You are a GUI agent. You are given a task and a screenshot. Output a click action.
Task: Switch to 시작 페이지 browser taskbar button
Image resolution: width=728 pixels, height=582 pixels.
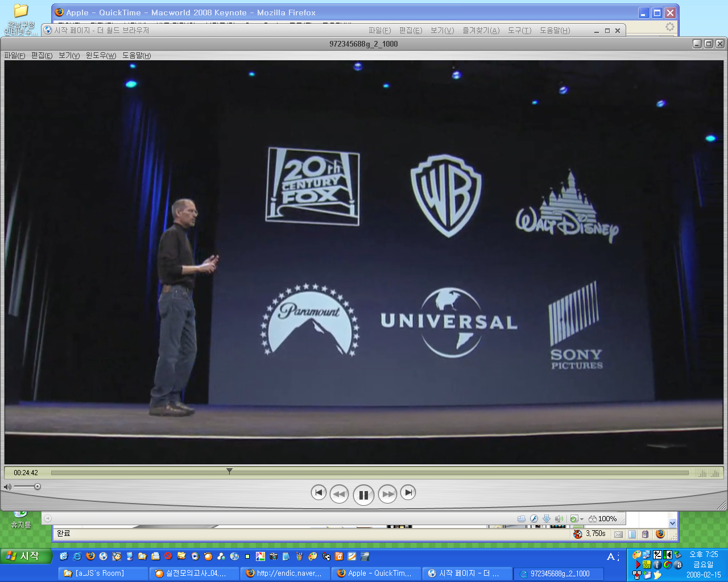[467, 573]
